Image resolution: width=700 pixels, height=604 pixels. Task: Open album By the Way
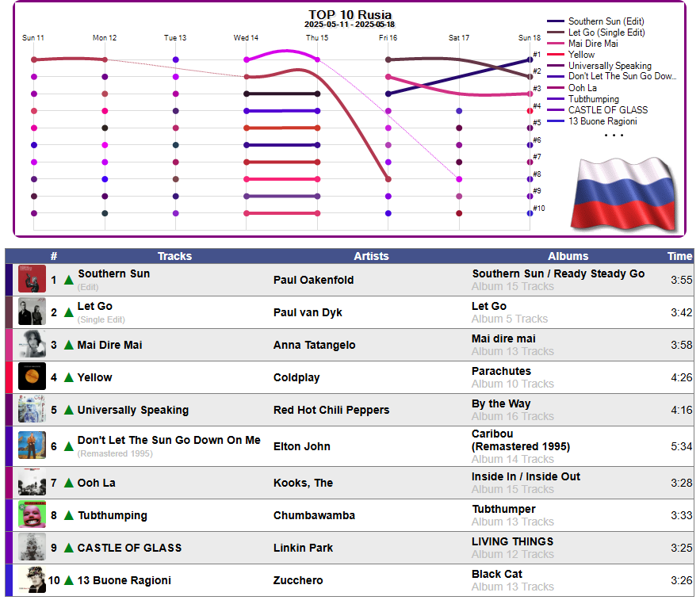pos(501,403)
